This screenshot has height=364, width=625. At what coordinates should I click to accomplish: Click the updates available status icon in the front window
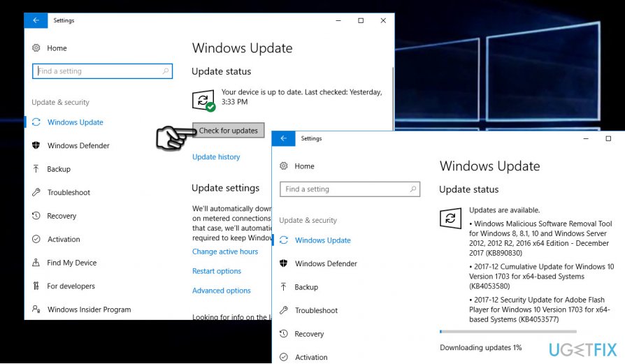[x=451, y=218]
